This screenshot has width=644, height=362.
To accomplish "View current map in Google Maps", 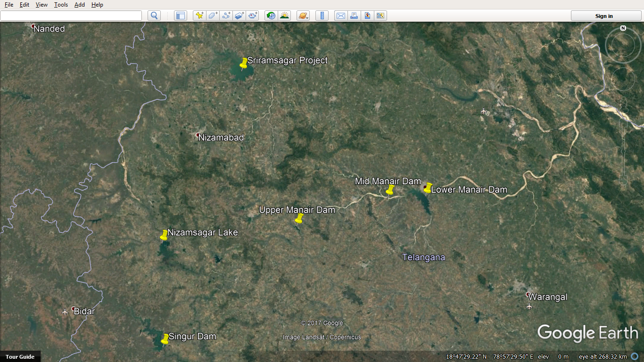I will click(381, 15).
